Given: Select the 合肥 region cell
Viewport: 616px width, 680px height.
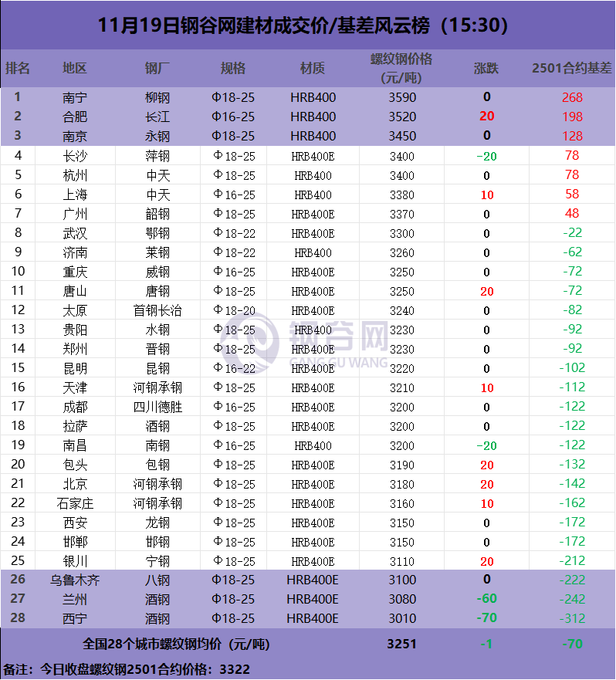Looking at the screenshot, I should 75,117.
